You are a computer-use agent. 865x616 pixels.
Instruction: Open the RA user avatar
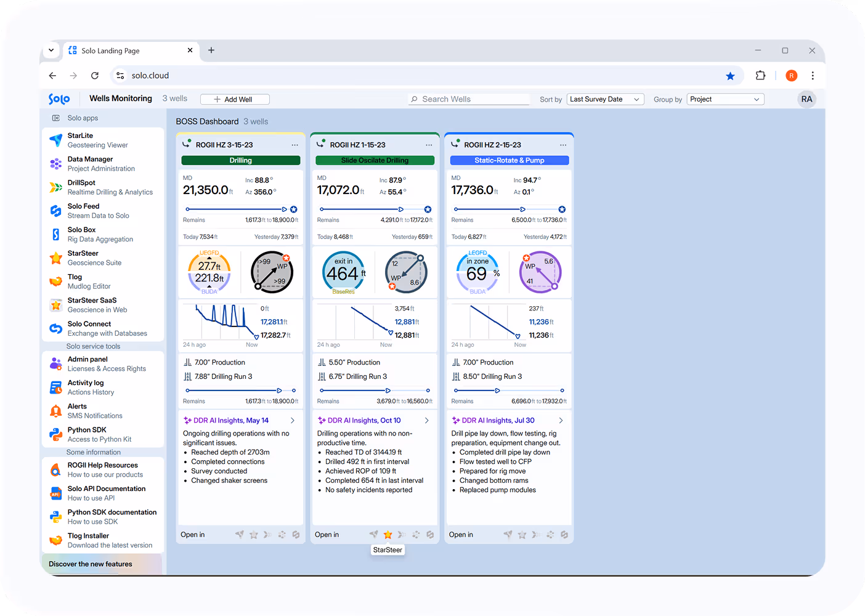coord(806,99)
